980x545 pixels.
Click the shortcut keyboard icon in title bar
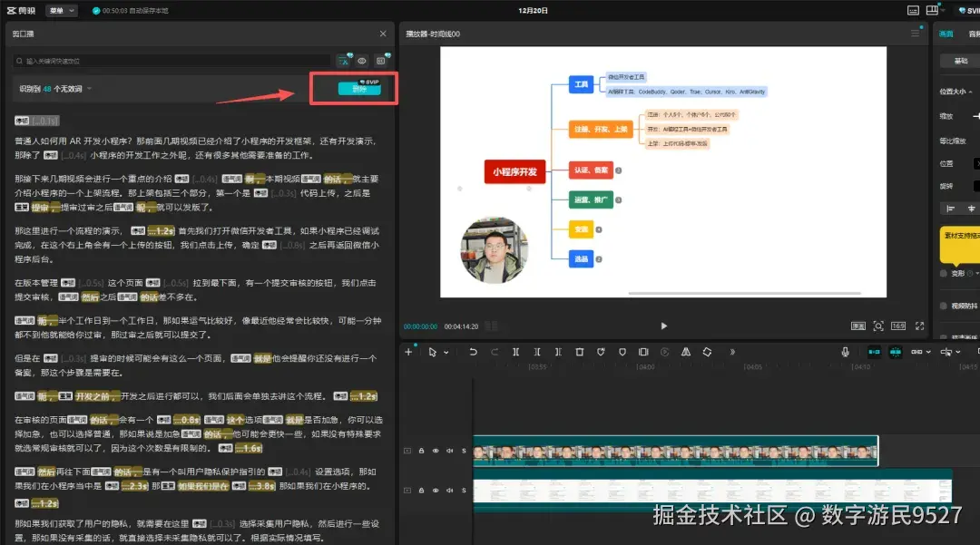coord(913,11)
